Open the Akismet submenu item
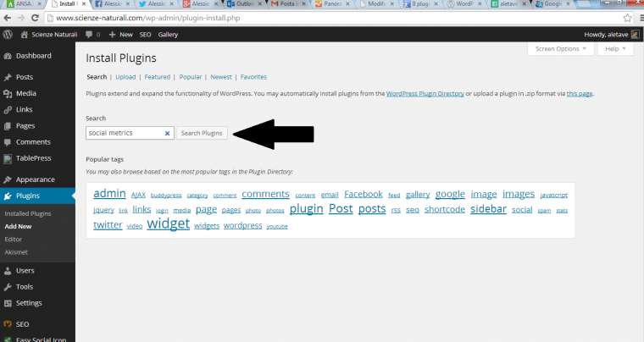644x342 pixels. (16, 252)
